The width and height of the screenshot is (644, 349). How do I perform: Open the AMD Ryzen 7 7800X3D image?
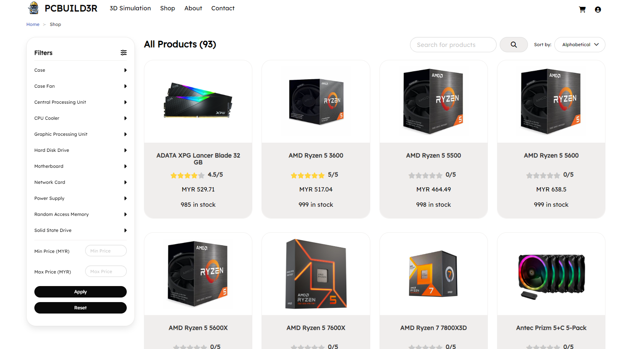[x=433, y=275]
